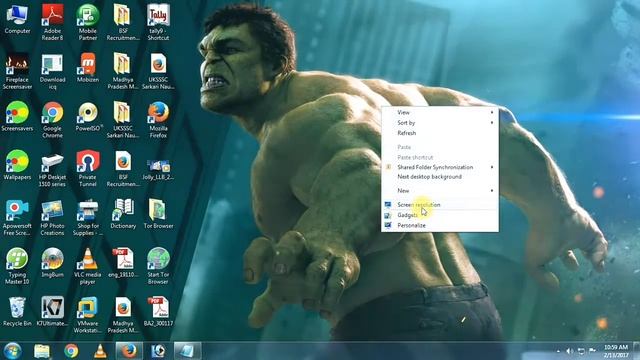The width and height of the screenshot is (640, 360).
Task: Expand the Sort by submenu
Action: tap(440, 123)
